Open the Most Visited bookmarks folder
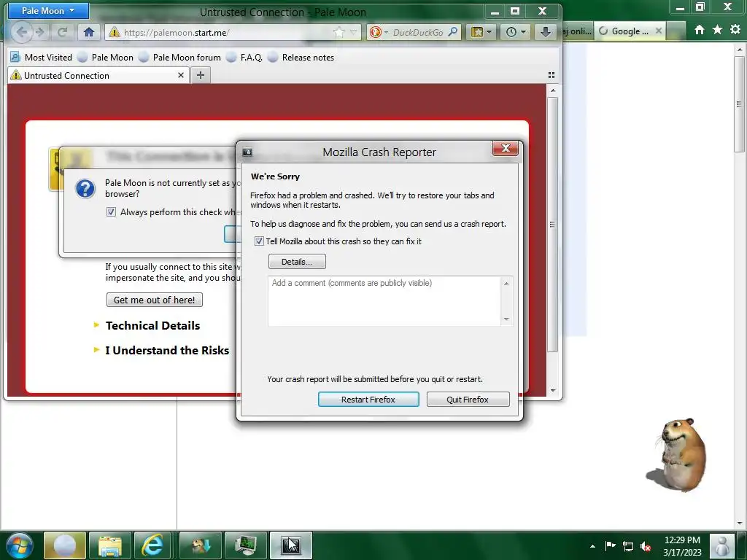This screenshot has width=747, height=560. (x=42, y=57)
